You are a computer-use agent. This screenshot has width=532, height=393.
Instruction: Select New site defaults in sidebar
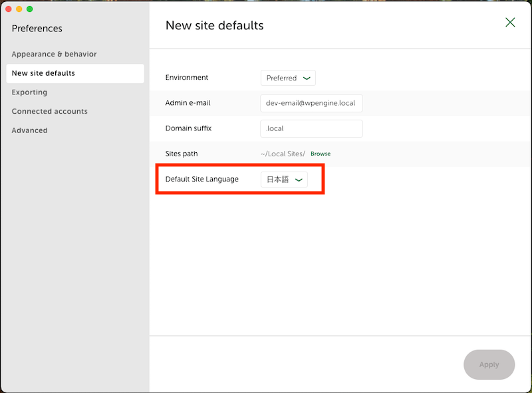pos(43,73)
